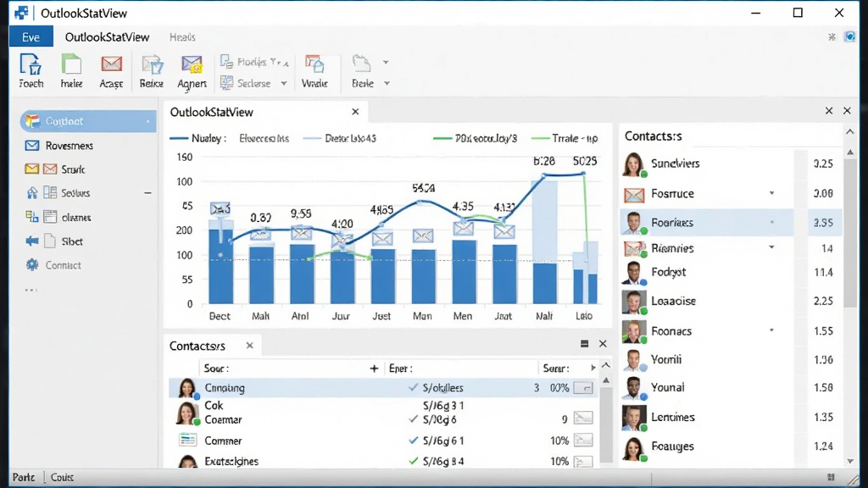Image resolution: width=868 pixels, height=488 pixels.
Task: Toggle the Nuaiey chart legend entry
Action: click(x=198, y=138)
